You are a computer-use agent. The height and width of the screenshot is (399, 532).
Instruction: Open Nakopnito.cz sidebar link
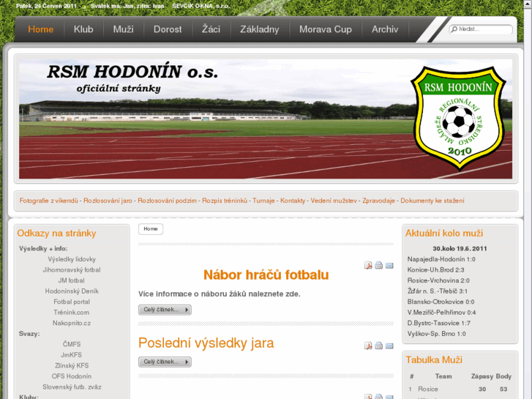click(x=72, y=324)
